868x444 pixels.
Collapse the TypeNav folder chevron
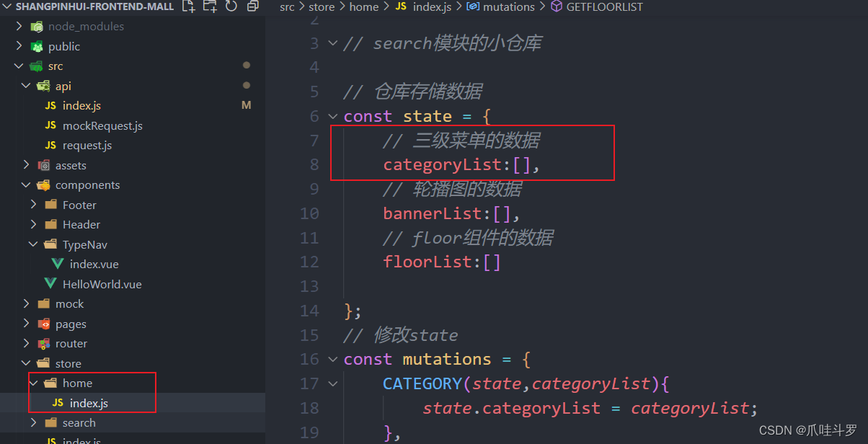coord(34,244)
